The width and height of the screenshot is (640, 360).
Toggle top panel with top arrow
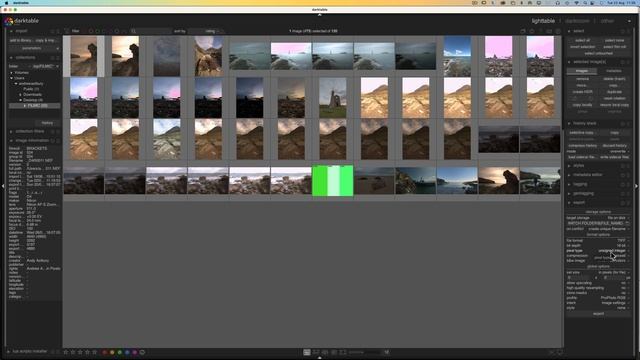click(320, 15)
